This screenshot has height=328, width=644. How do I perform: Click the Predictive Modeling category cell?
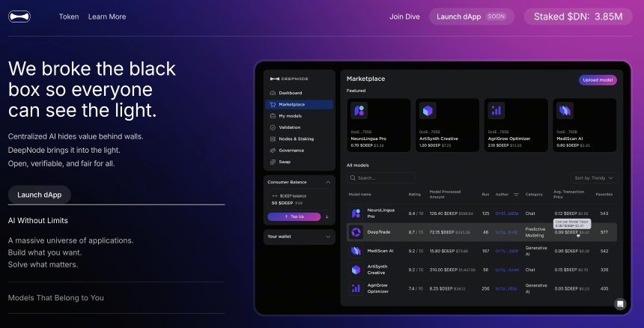tap(535, 232)
